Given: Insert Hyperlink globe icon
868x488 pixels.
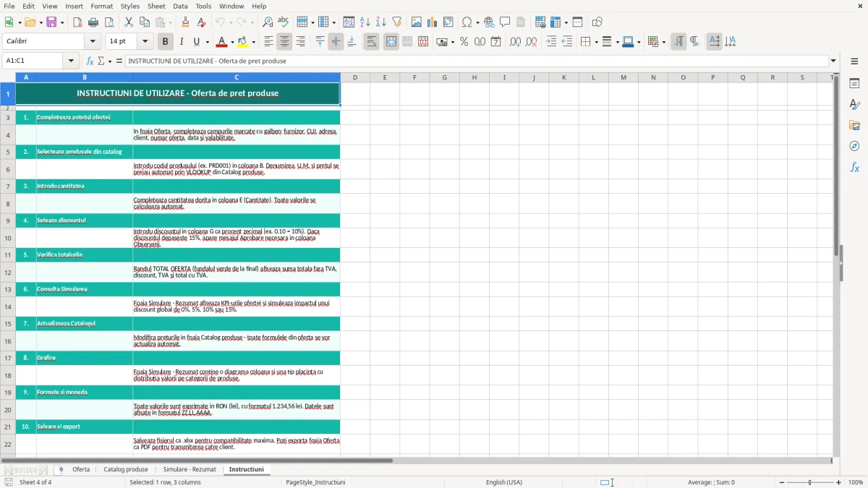Looking at the screenshot, I should [x=489, y=22].
